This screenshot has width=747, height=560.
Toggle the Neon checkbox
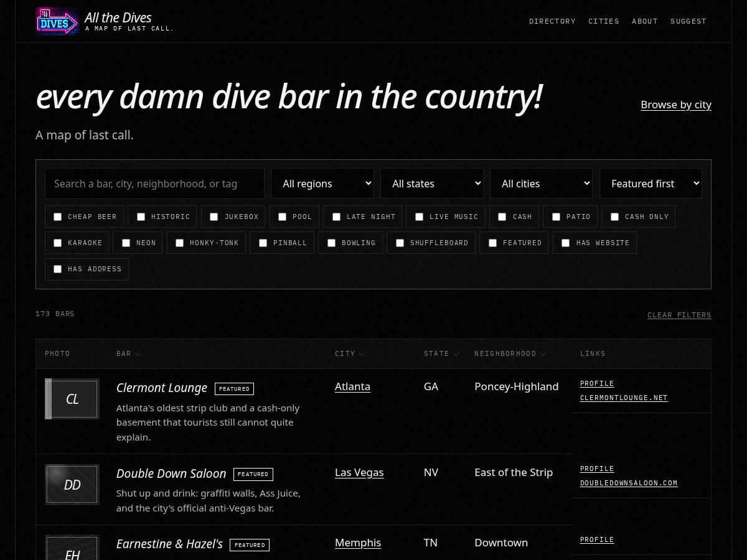tap(126, 243)
